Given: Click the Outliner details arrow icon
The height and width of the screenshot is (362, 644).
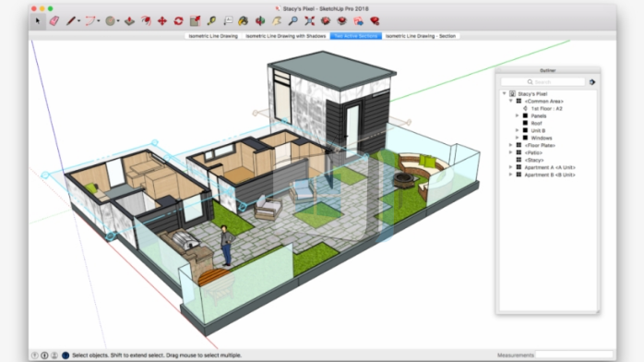Looking at the screenshot, I should pyautogui.click(x=591, y=82).
